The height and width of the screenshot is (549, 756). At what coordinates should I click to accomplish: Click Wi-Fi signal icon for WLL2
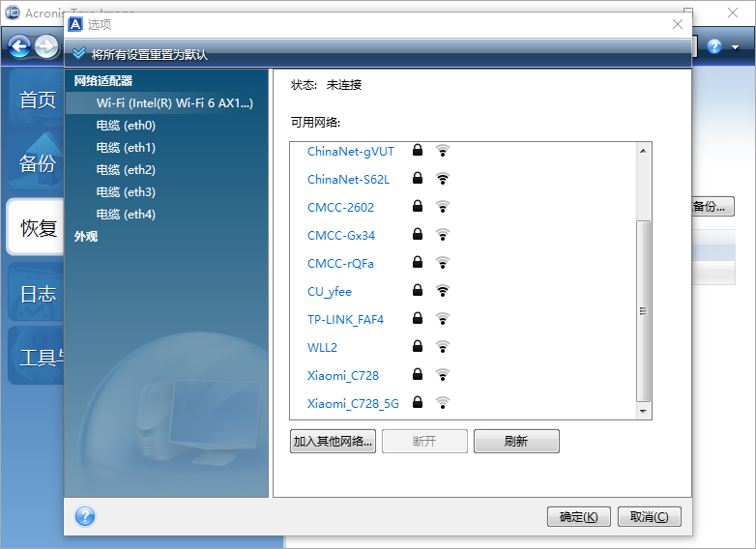click(442, 346)
